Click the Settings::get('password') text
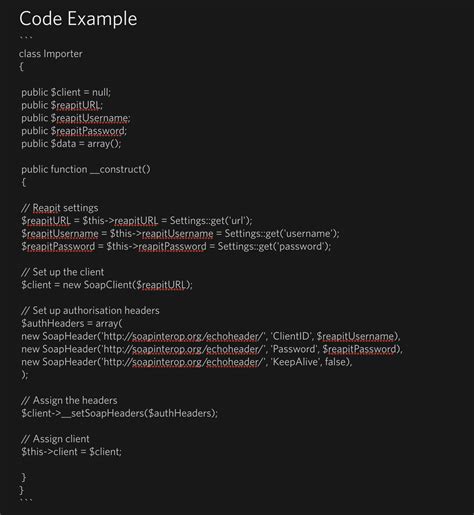The image size is (474, 515). (274, 246)
